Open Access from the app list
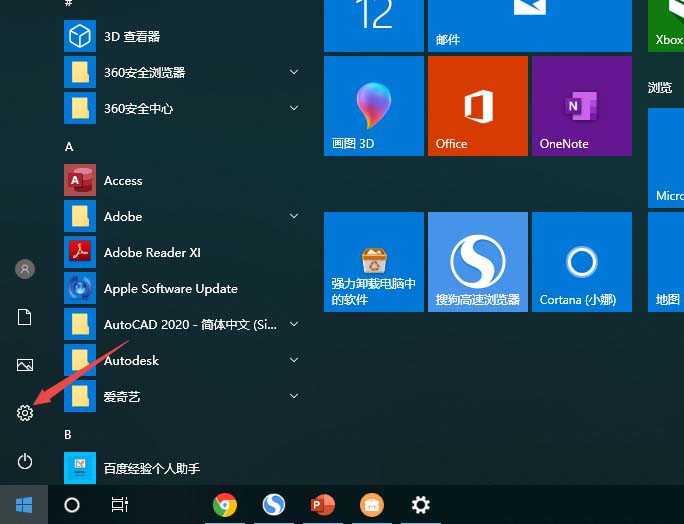 (123, 181)
